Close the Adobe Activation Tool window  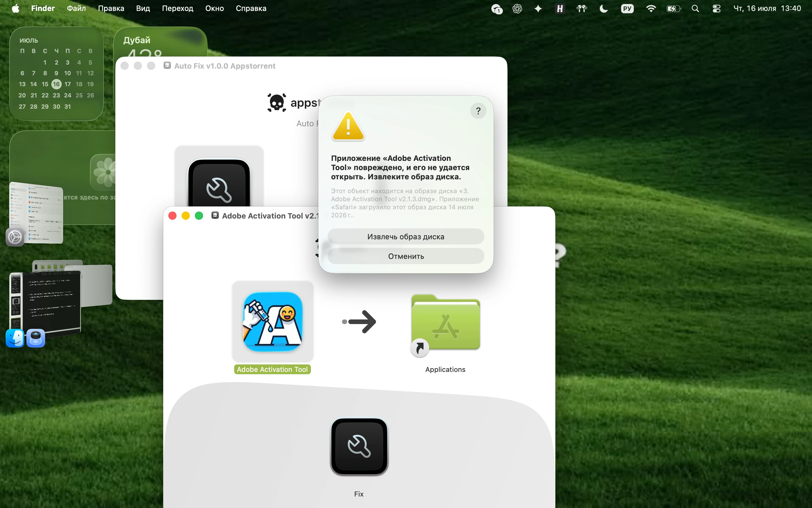(x=172, y=216)
